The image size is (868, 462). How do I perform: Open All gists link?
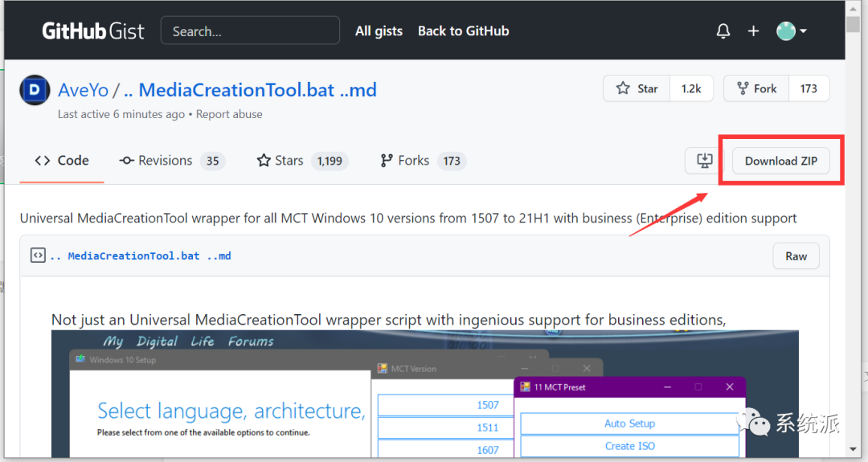click(x=379, y=31)
